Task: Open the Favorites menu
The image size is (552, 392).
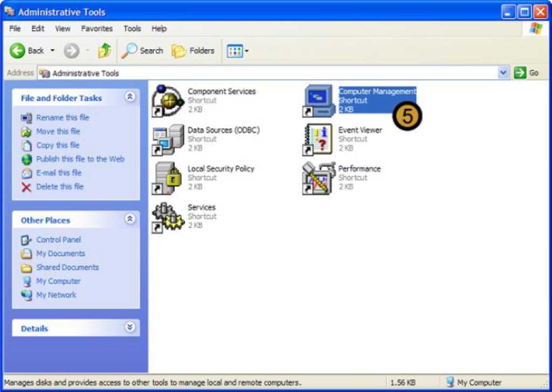Action: [97, 29]
